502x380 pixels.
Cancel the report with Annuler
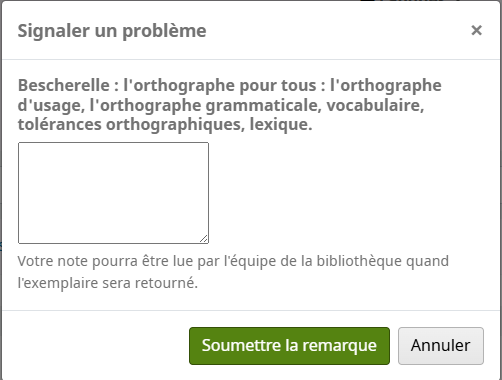pos(441,346)
